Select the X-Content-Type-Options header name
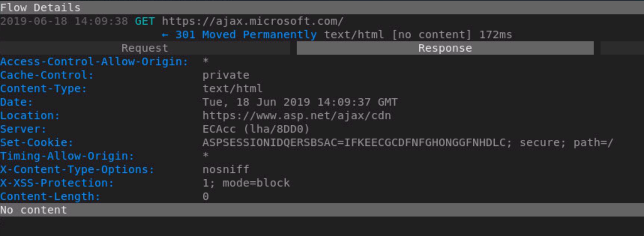 click(x=77, y=170)
